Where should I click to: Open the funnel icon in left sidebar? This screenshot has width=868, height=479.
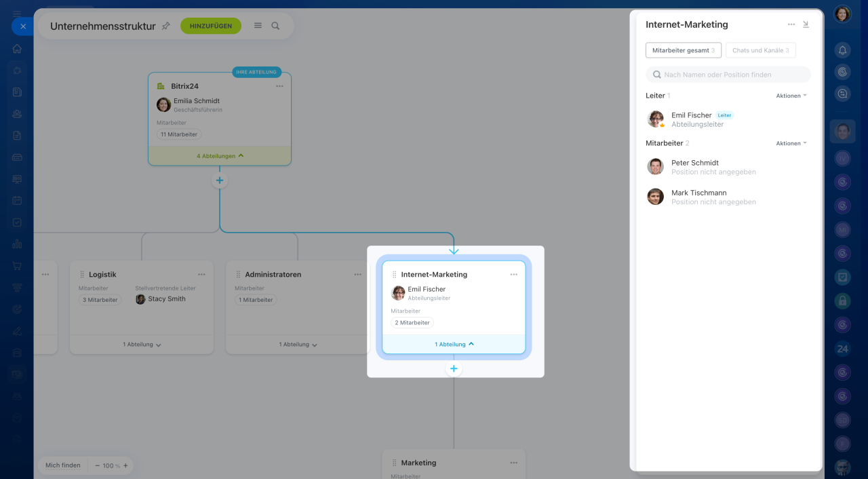(x=17, y=288)
